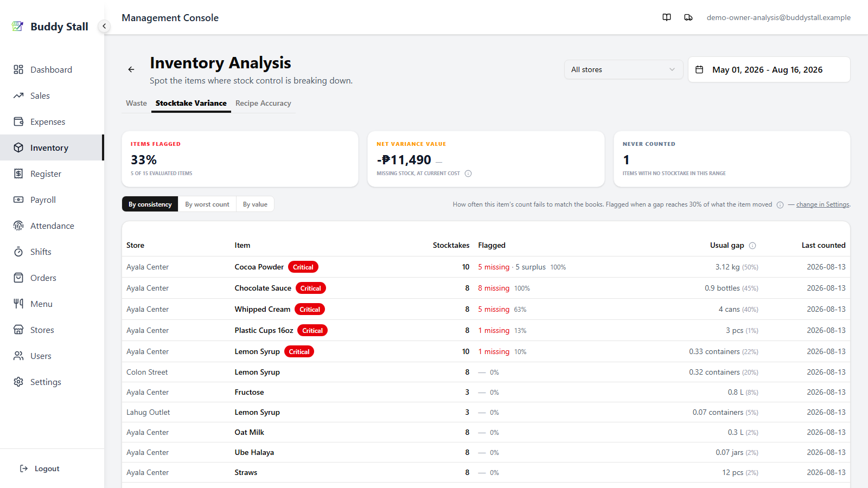The width and height of the screenshot is (868, 488).
Task: Click the delivery truck icon in header
Action: (688, 17)
